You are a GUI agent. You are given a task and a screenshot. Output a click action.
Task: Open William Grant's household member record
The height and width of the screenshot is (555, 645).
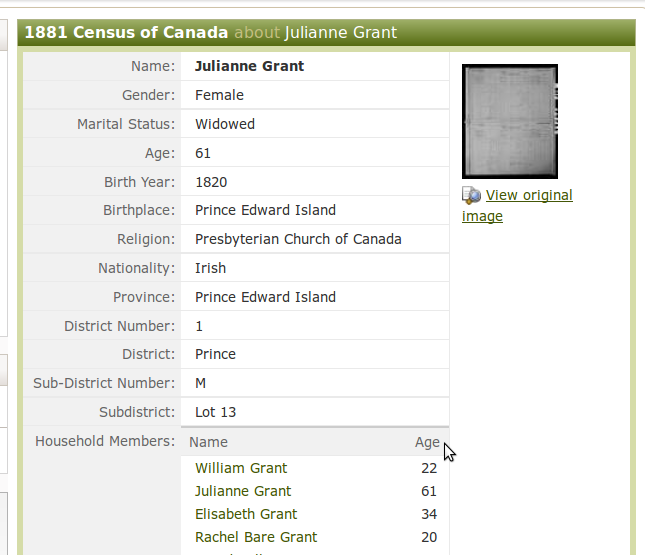pos(241,468)
